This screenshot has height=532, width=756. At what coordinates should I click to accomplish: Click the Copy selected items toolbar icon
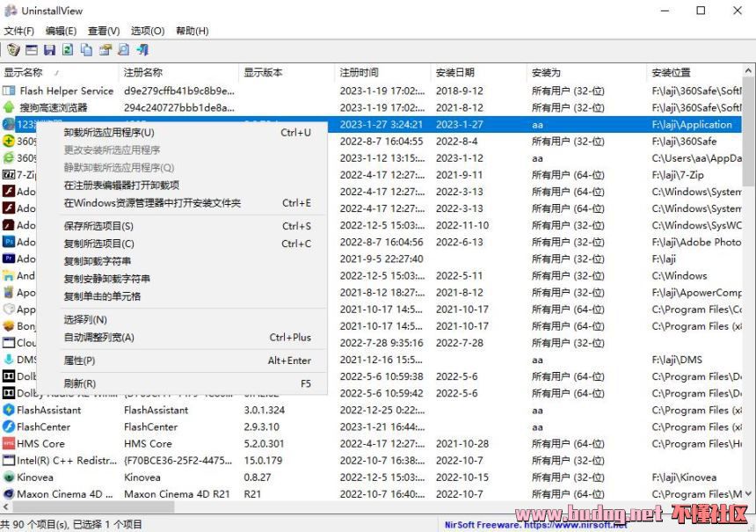tap(87, 49)
